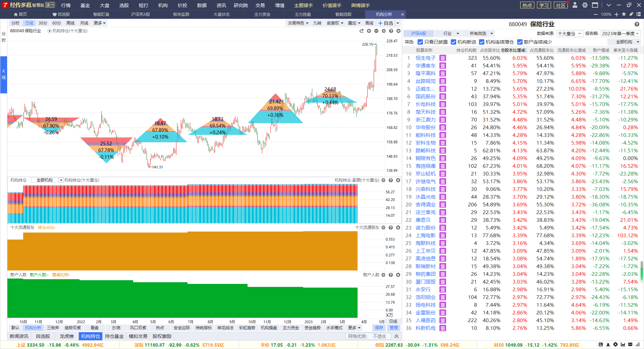Sort by 总股本比增减 column header

514,50
